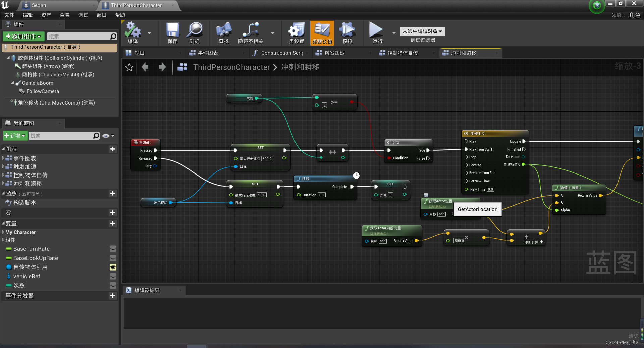Open the view options eye dropdown
The image size is (644, 348).
pos(108,136)
